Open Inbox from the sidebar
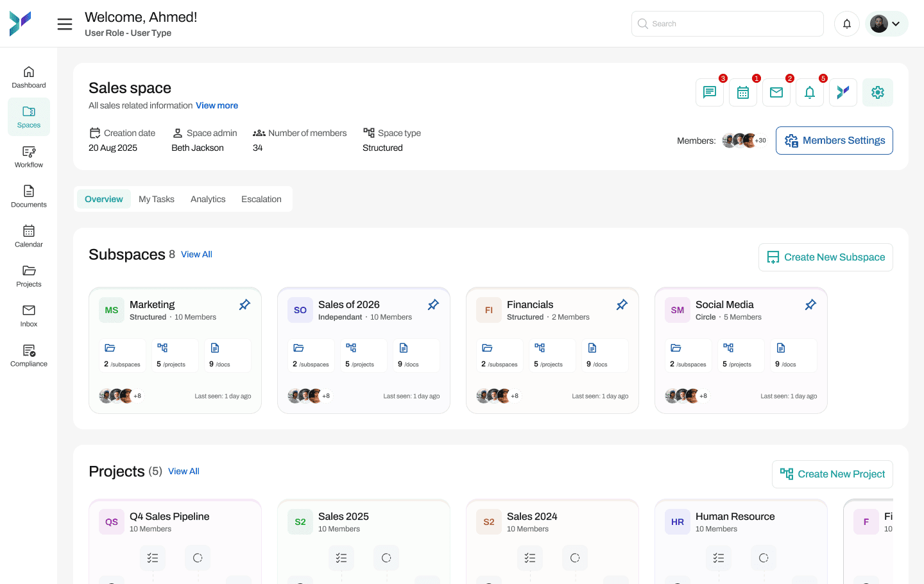The height and width of the screenshot is (584, 924). [29, 316]
